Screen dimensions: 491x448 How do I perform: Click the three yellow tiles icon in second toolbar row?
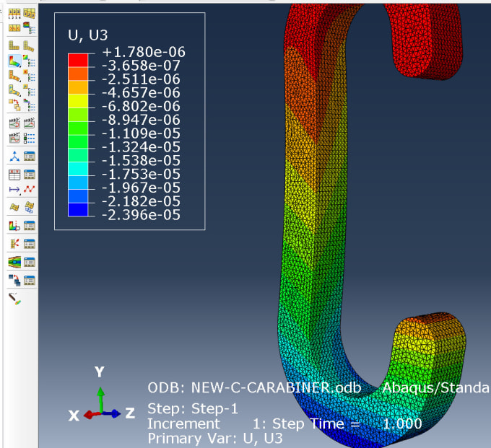coord(14,28)
